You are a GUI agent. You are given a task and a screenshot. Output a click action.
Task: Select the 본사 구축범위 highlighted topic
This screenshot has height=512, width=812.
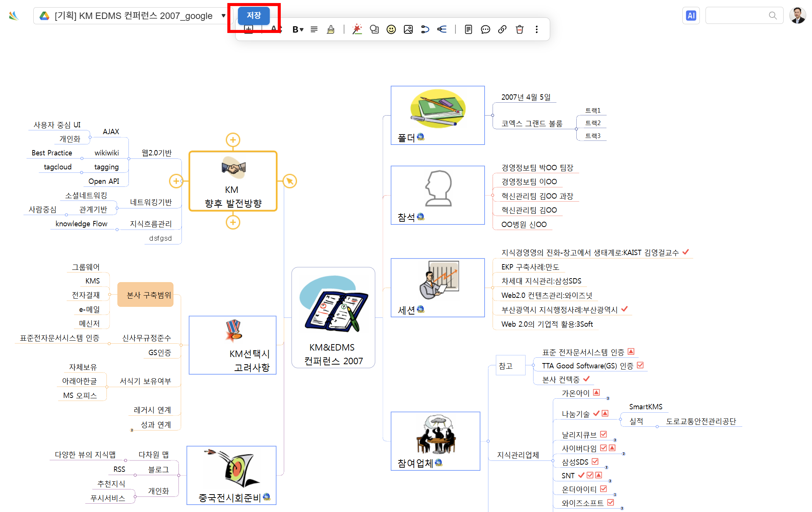[146, 294]
